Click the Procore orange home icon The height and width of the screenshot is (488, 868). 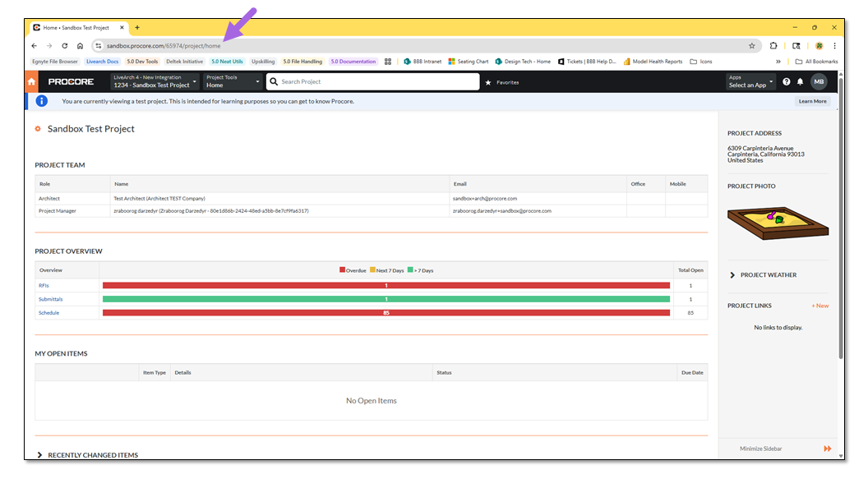(31, 82)
